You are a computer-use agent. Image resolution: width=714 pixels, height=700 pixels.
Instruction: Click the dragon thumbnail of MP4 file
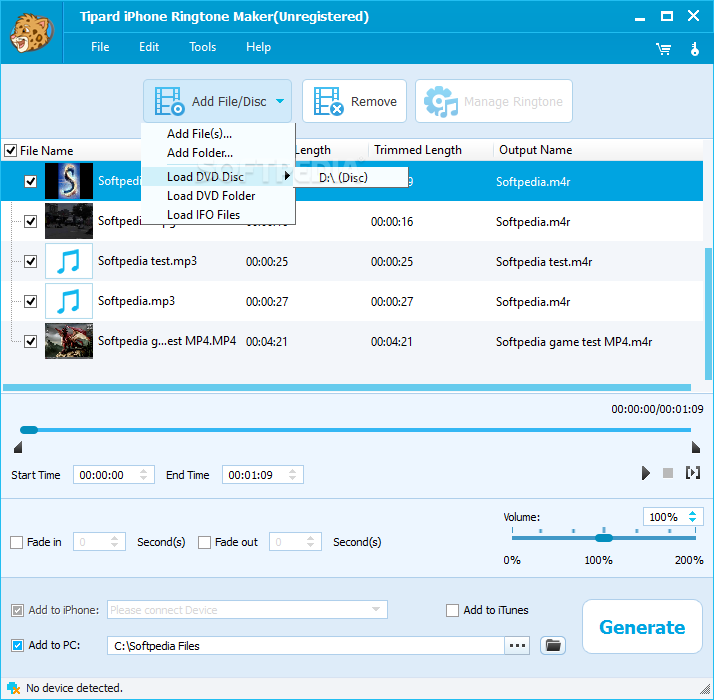pos(69,341)
